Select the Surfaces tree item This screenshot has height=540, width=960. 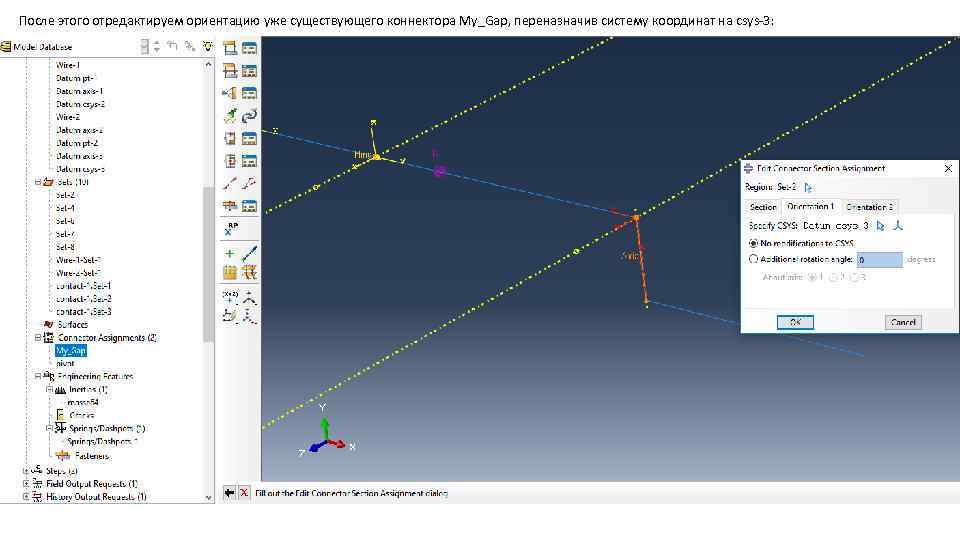(72, 324)
